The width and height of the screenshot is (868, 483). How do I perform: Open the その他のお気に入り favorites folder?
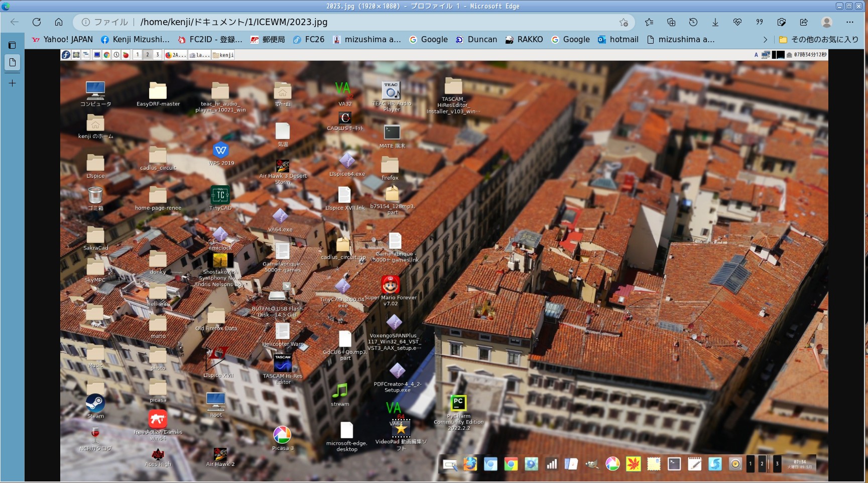pyautogui.click(x=819, y=40)
